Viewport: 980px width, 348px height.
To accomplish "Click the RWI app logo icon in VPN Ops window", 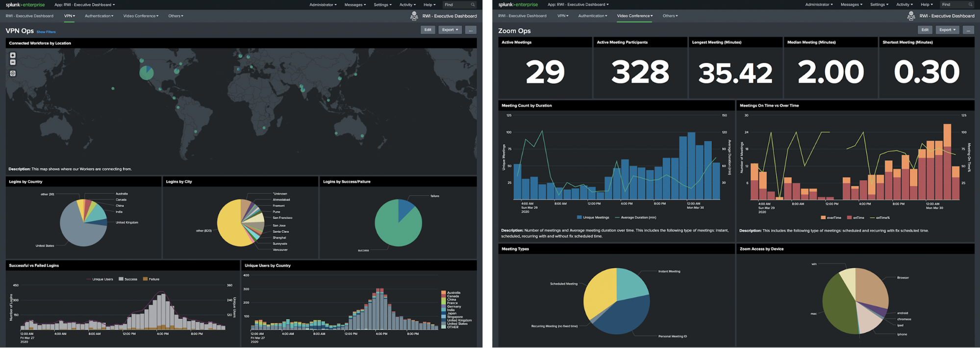I will pyautogui.click(x=414, y=16).
